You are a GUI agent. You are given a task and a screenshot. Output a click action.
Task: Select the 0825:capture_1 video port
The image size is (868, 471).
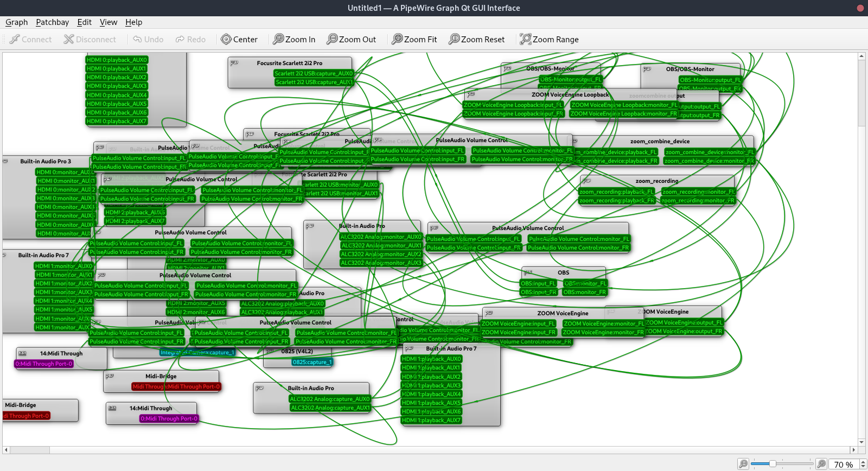coord(312,362)
